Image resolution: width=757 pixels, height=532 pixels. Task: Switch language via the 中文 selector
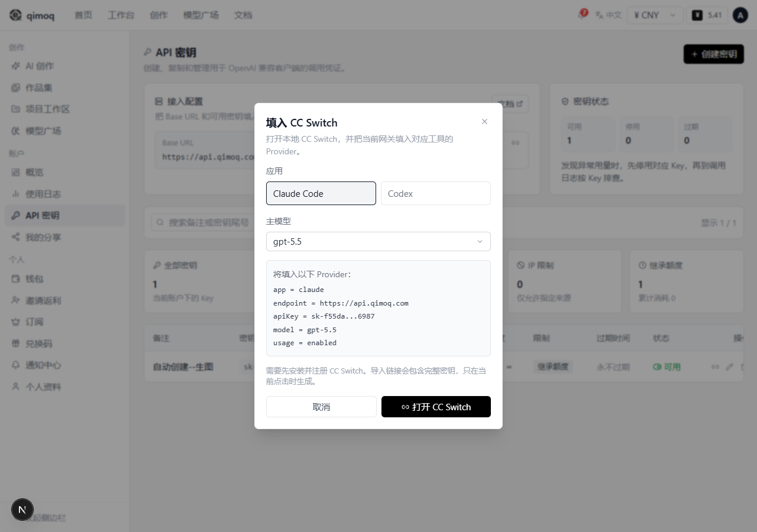[x=609, y=15]
